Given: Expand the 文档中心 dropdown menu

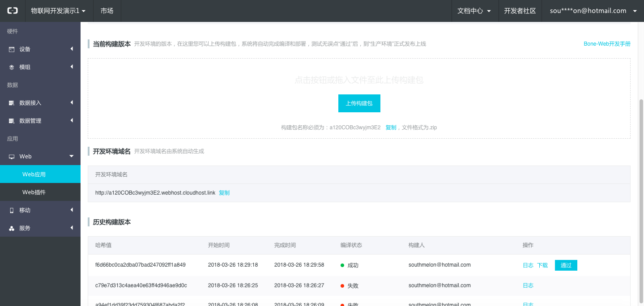Looking at the screenshot, I should point(474,11).
